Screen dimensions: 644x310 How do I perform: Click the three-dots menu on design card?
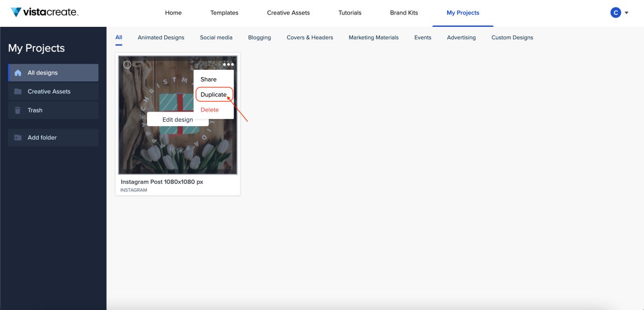click(x=229, y=64)
